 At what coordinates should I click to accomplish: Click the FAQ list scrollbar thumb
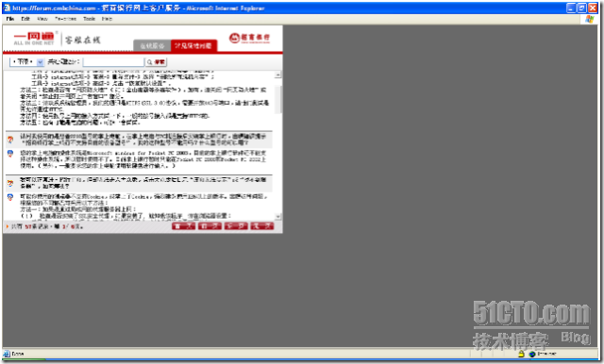(x=278, y=99)
